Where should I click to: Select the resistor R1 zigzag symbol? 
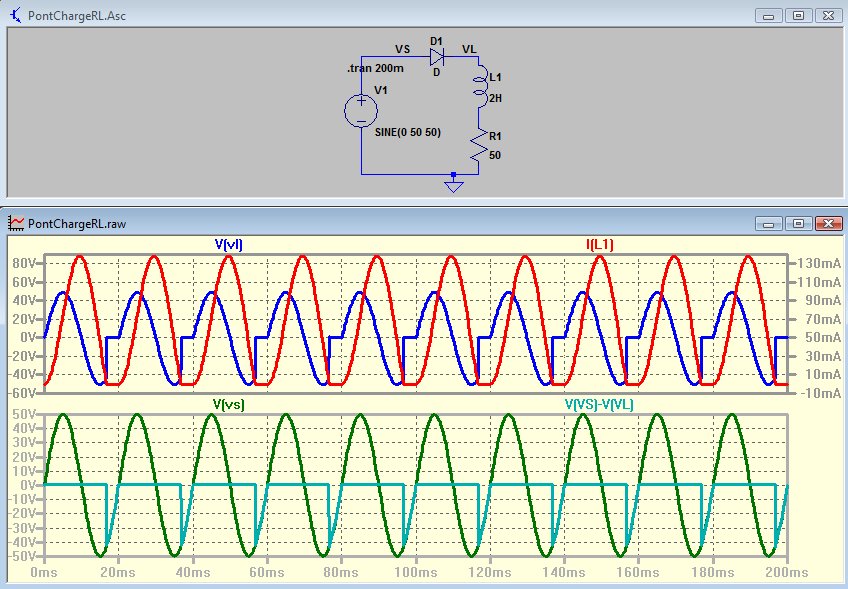click(479, 146)
